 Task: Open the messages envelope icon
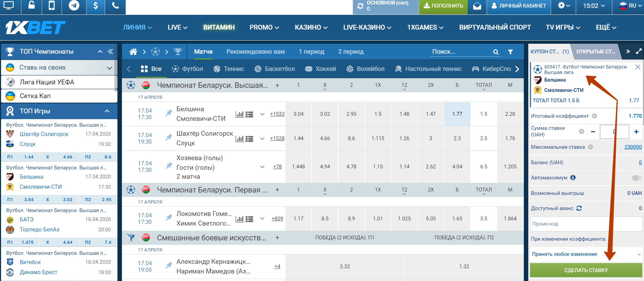(477, 6)
